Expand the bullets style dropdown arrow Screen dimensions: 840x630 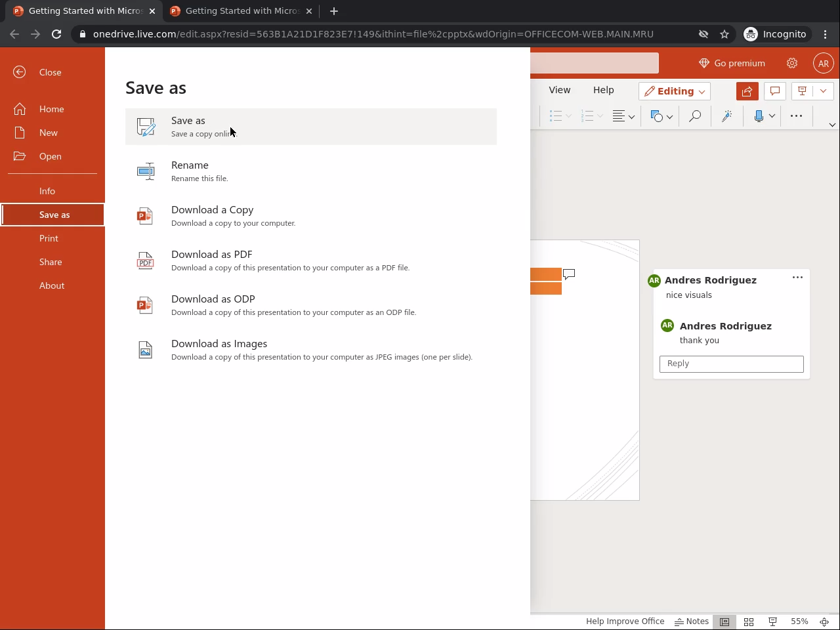568,117
